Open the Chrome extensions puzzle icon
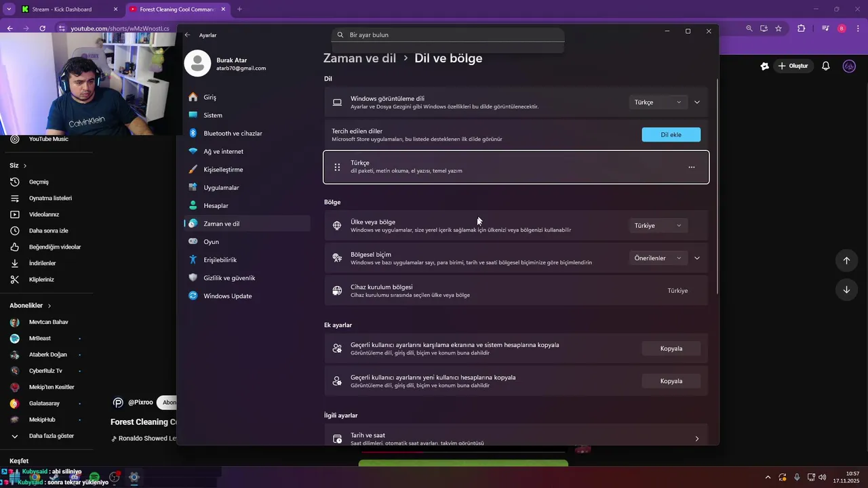868x488 pixels. click(x=802, y=28)
